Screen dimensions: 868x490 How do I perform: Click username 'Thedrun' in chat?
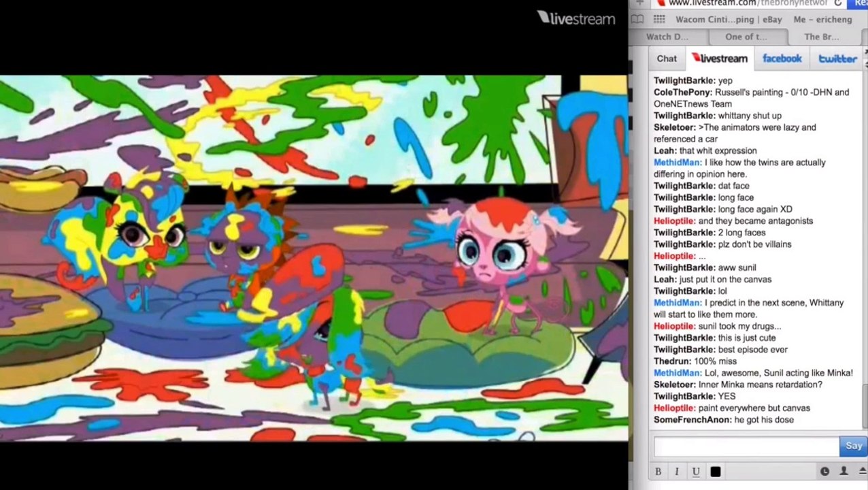click(672, 361)
